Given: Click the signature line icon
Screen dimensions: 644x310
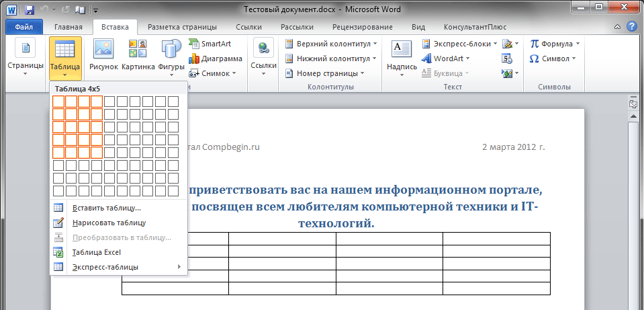Looking at the screenshot, I should (510, 44).
